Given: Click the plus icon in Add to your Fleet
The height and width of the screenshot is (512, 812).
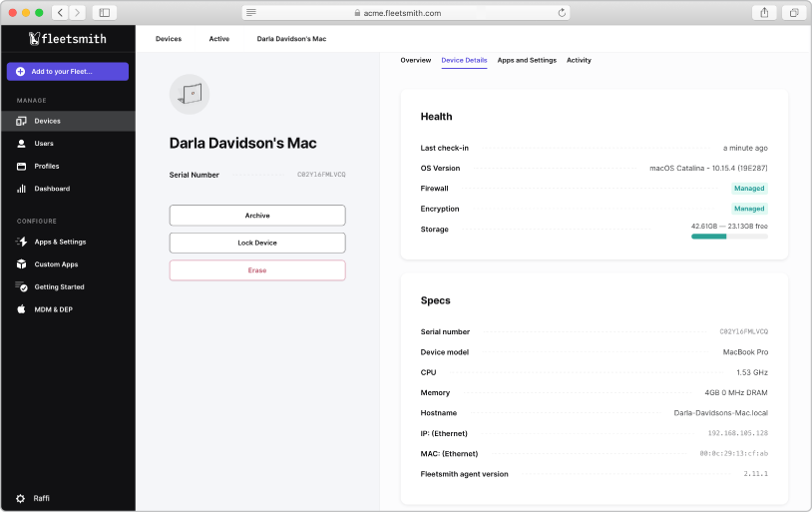Looking at the screenshot, I should click(x=20, y=72).
